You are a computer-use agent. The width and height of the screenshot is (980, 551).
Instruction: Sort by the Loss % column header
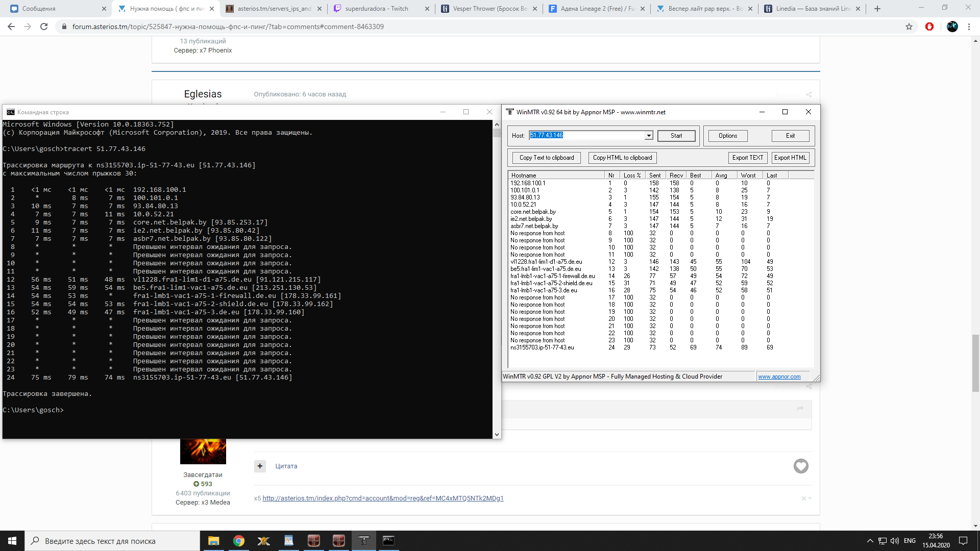(632, 175)
